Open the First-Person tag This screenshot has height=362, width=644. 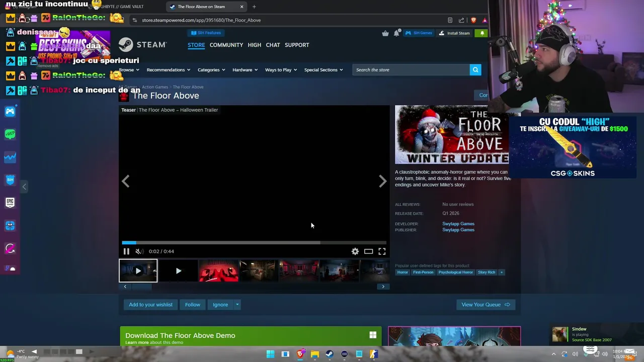(x=423, y=272)
